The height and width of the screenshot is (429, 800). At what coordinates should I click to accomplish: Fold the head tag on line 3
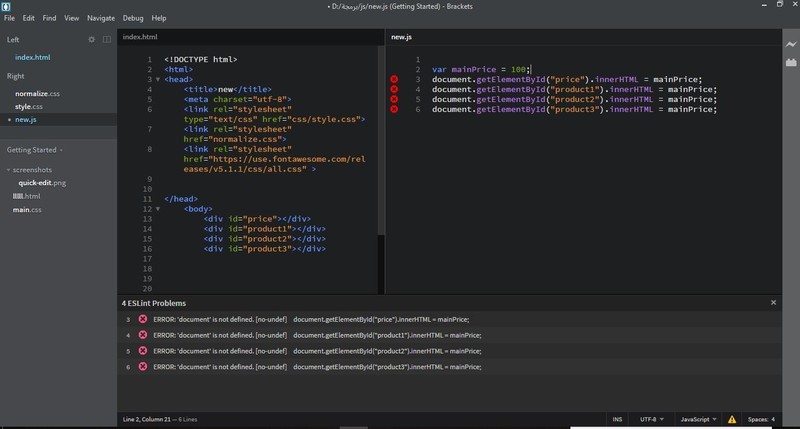(x=157, y=79)
